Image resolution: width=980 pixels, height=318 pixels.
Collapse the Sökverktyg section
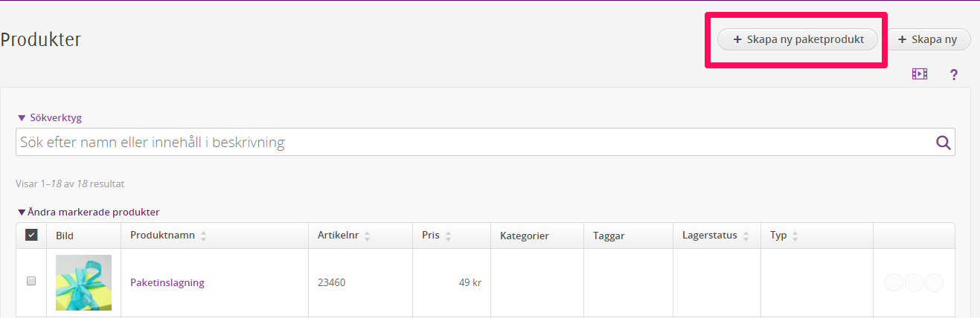[49, 117]
